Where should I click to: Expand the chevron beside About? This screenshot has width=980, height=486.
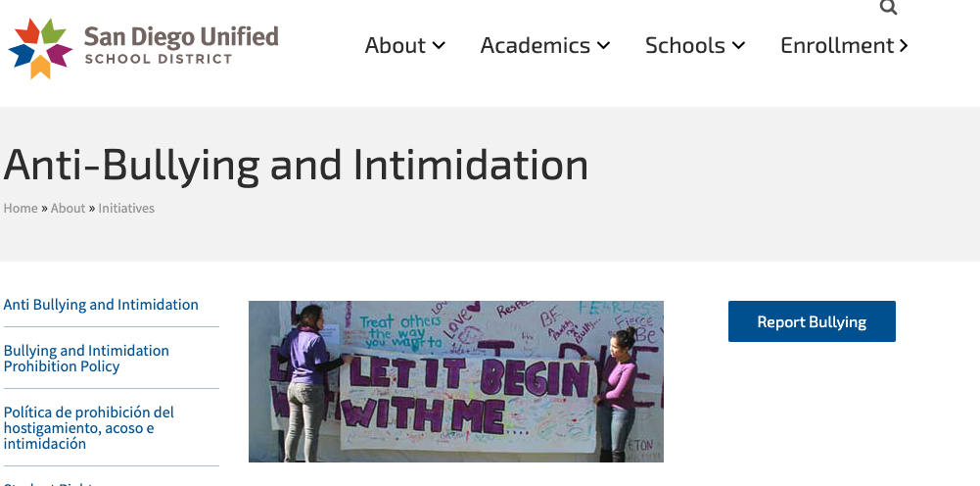tap(439, 45)
